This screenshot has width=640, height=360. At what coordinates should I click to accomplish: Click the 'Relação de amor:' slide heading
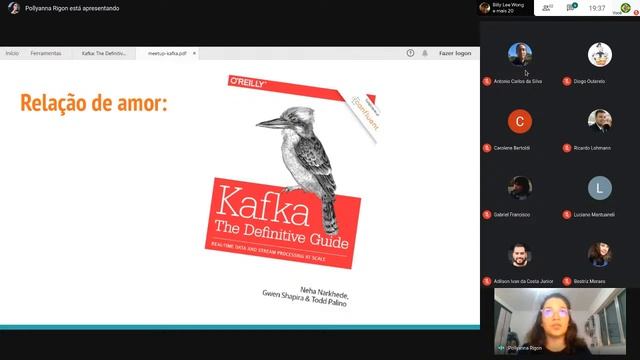[x=94, y=102]
